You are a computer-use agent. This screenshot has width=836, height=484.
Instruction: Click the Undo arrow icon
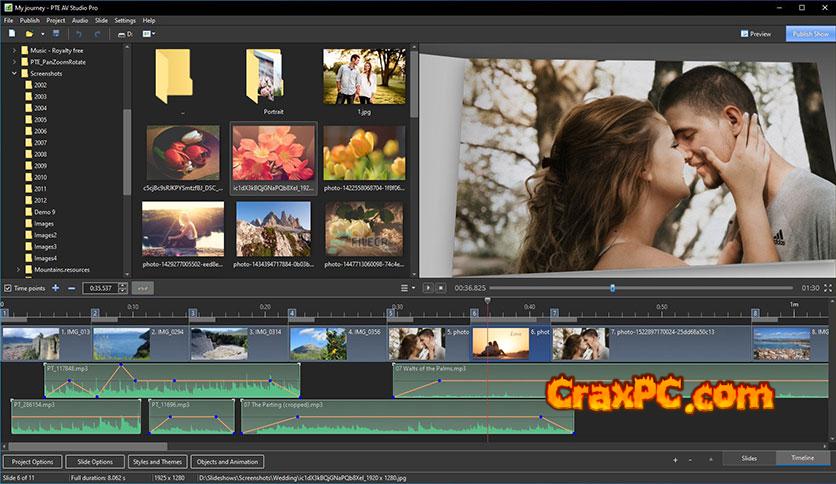[79, 34]
